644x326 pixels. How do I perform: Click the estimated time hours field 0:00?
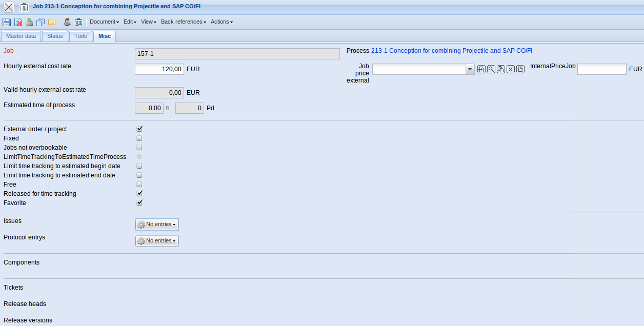click(x=149, y=108)
